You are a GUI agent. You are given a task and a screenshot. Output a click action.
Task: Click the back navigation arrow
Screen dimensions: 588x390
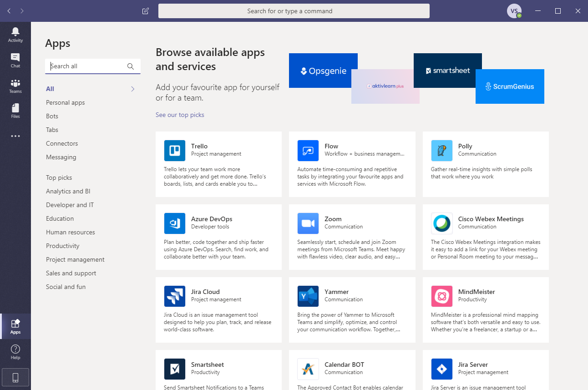(9, 11)
